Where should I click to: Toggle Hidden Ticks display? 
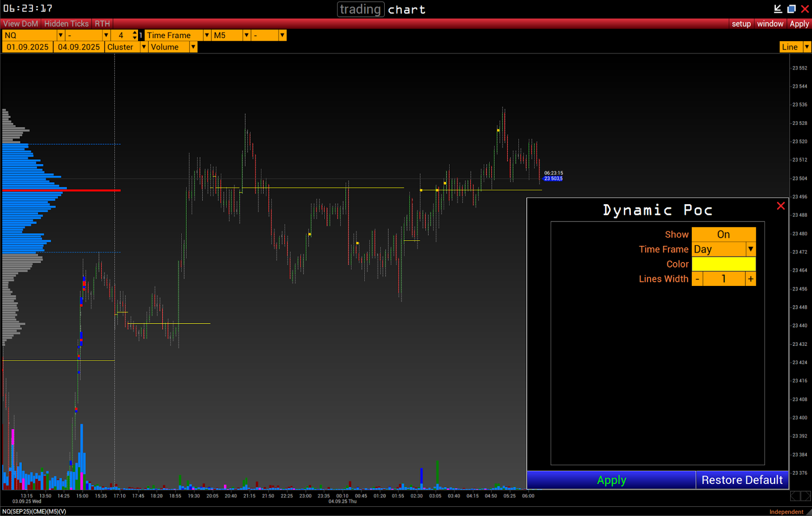click(66, 24)
